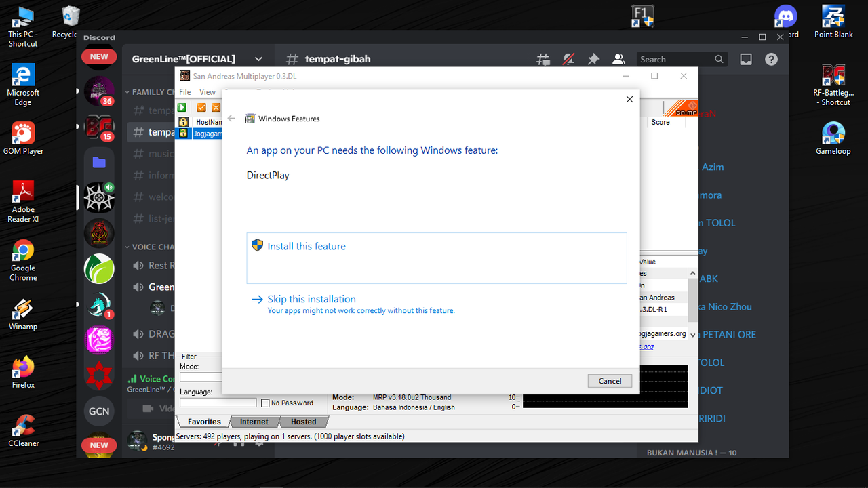Open the red star Discord server
Image resolution: width=868 pixels, height=488 pixels.
pos(99,375)
